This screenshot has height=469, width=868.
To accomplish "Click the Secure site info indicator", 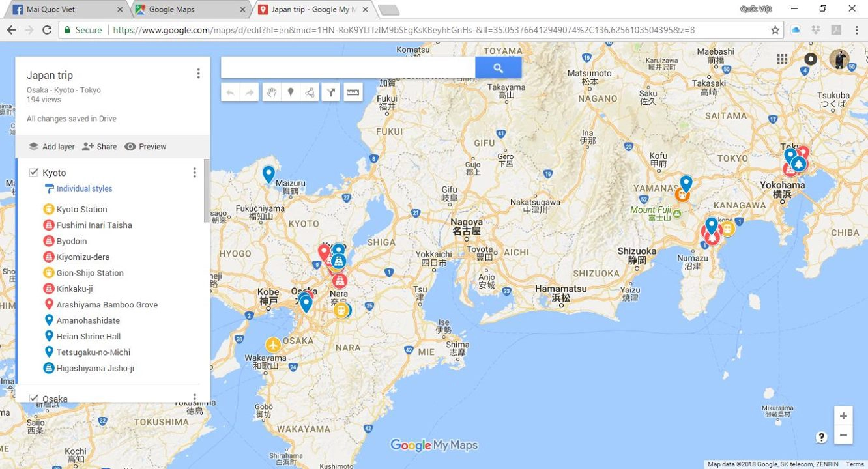I will pyautogui.click(x=81, y=30).
